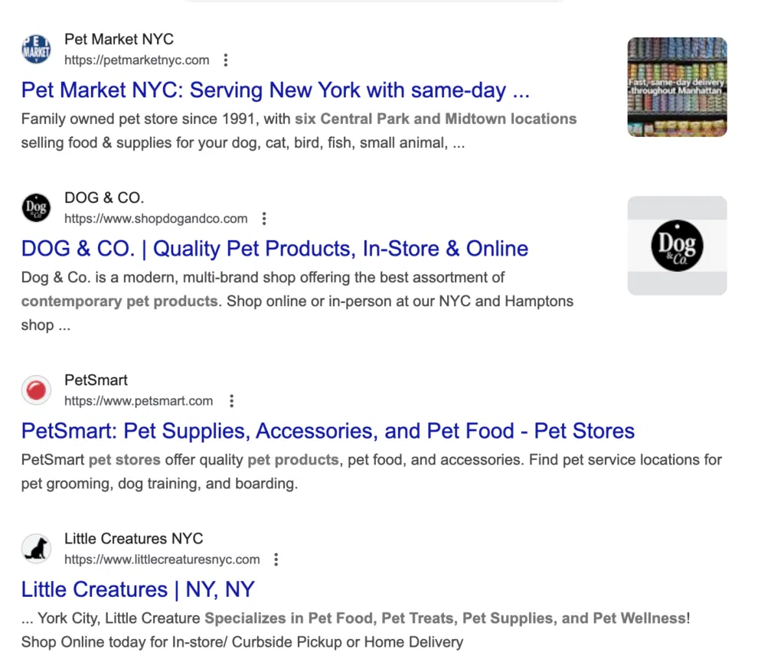Click the PetSmart red ball favicon
This screenshot has height=672, width=784.
tap(35, 390)
